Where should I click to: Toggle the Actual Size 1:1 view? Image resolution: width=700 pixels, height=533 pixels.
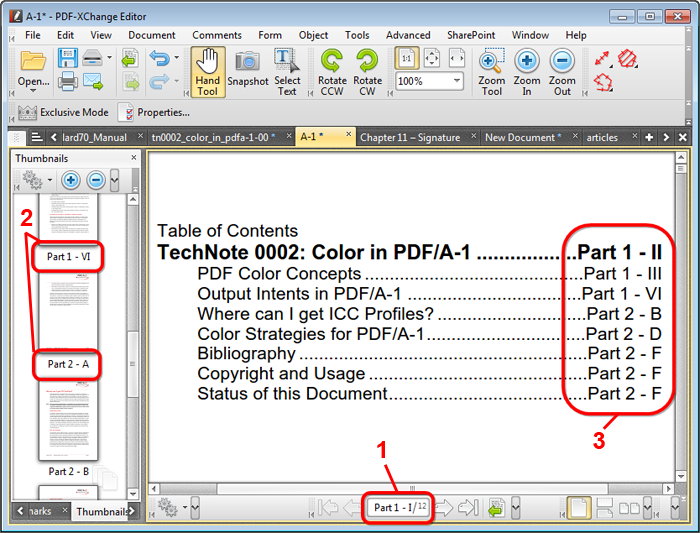[407, 58]
